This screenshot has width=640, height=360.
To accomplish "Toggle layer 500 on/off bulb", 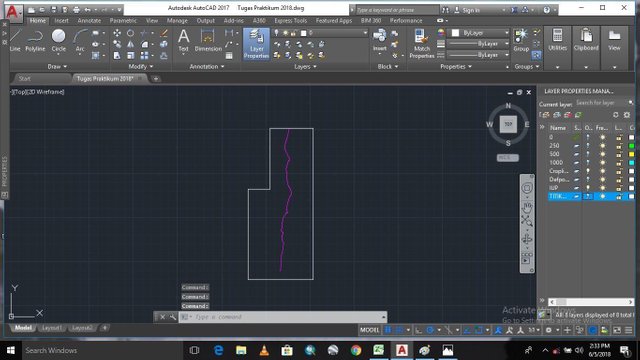I will pyautogui.click(x=588, y=154).
